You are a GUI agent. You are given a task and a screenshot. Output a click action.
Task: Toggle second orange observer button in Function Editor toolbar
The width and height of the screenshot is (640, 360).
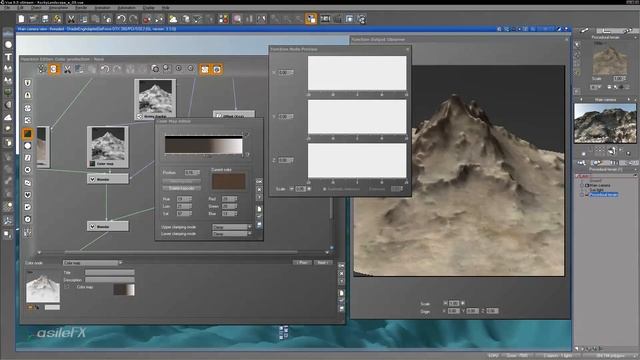click(x=217, y=69)
